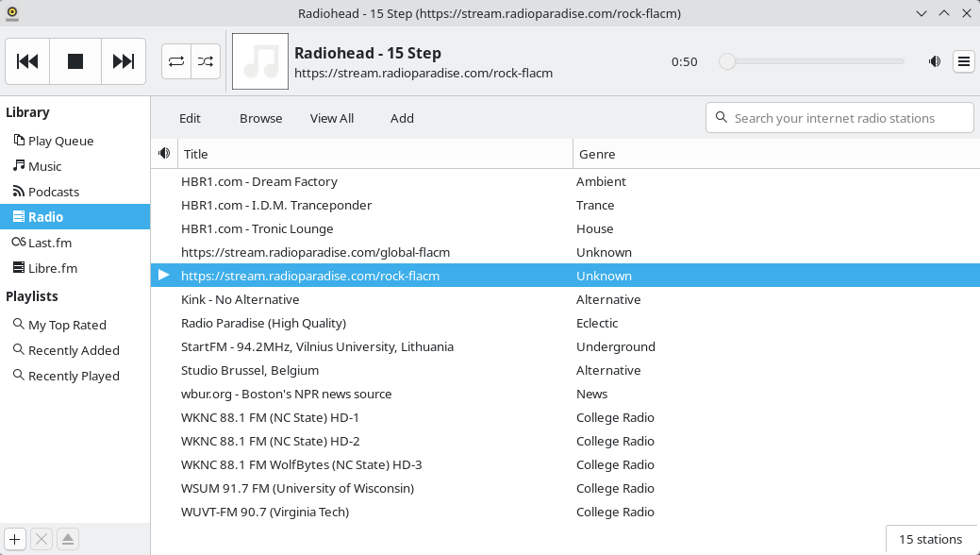Select HBR1.com - I.D.M. Tranceponder station
Screen dimensions: 980x555
pyautogui.click(x=565, y=205)
